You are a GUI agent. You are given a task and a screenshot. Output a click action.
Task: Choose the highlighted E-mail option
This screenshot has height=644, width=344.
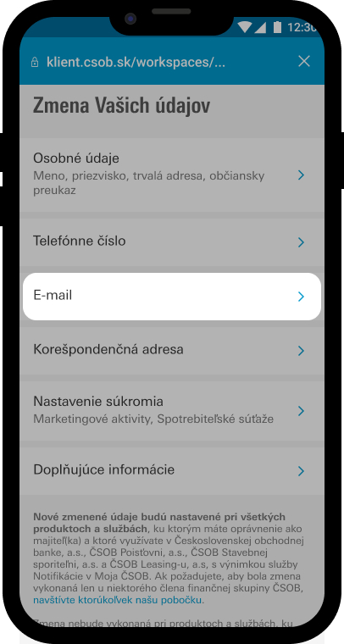[172, 296]
